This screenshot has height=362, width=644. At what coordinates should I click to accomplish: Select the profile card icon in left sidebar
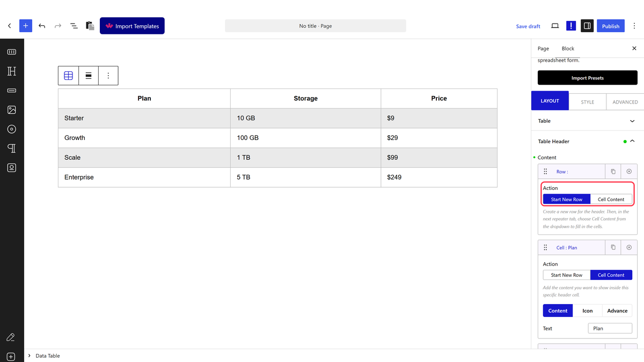[12, 168]
